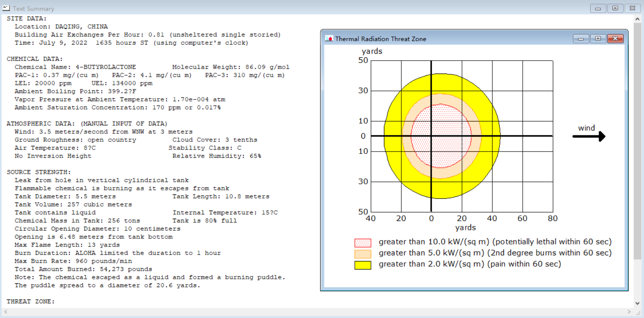Screen dimensions: 644x318
Task: Click the vertical scrollbar up arrow
Action: point(638,19)
